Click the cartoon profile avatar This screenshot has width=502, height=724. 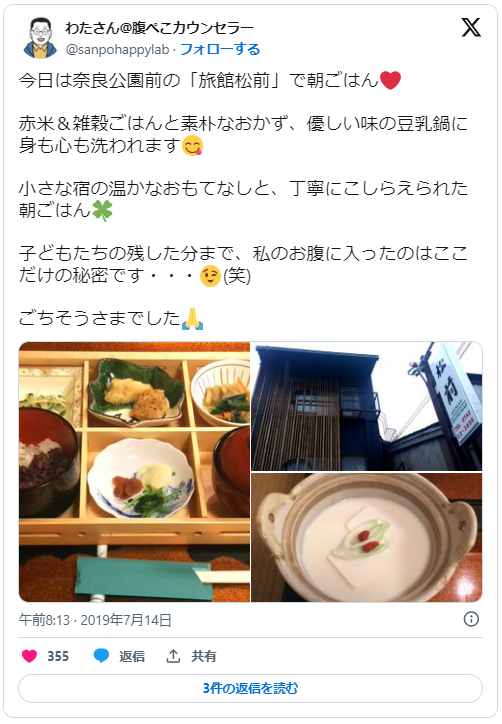tap(40, 38)
